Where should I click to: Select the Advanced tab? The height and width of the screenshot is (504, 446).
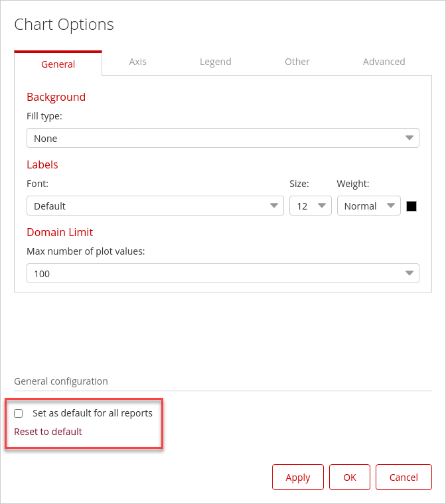coord(384,62)
